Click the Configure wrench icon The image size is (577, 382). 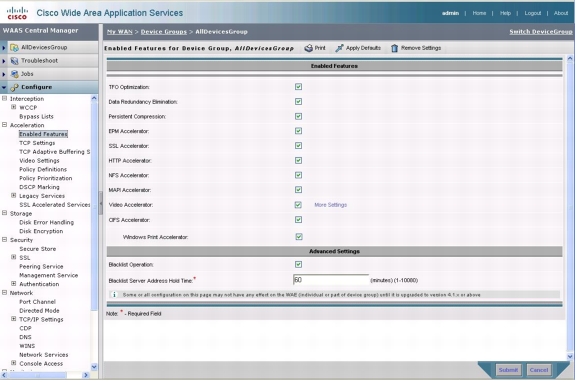14,87
